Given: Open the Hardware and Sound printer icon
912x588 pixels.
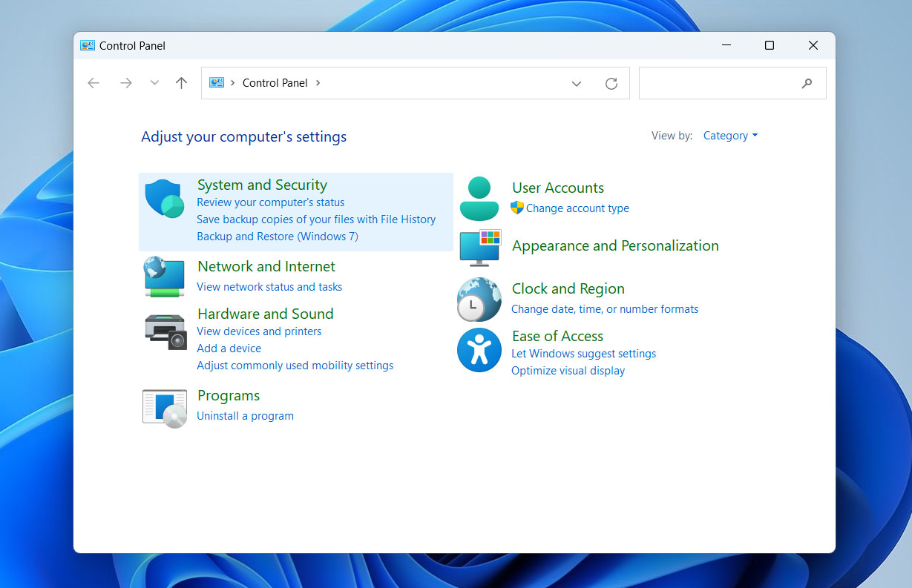Looking at the screenshot, I should pyautogui.click(x=165, y=331).
